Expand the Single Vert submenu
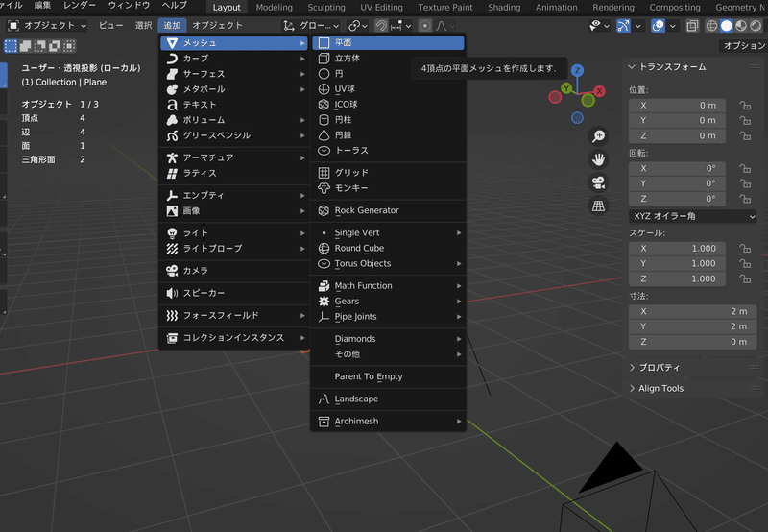The width and height of the screenshot is (768, 532). 388,233
